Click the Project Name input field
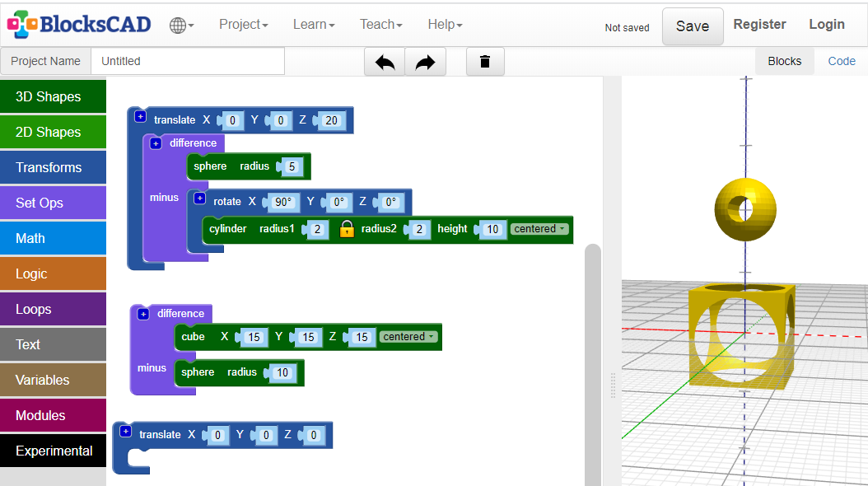Screen dimensions: 868x486 tap(188, 61)
